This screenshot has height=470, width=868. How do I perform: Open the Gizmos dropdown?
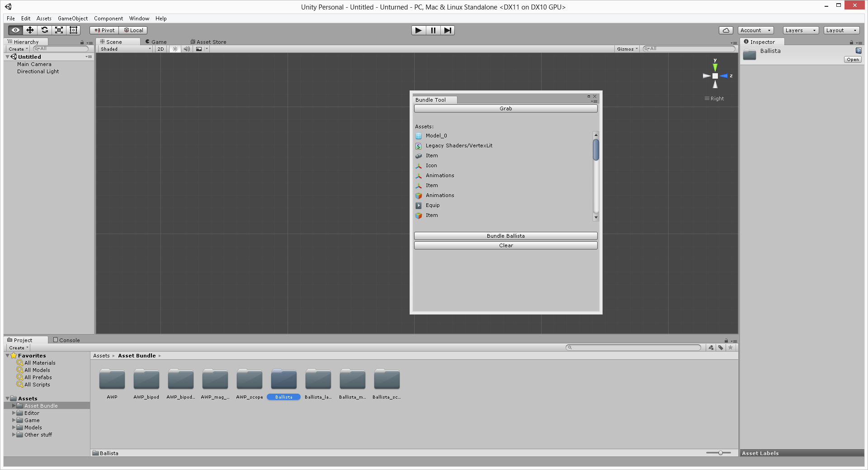click(627, 49)
